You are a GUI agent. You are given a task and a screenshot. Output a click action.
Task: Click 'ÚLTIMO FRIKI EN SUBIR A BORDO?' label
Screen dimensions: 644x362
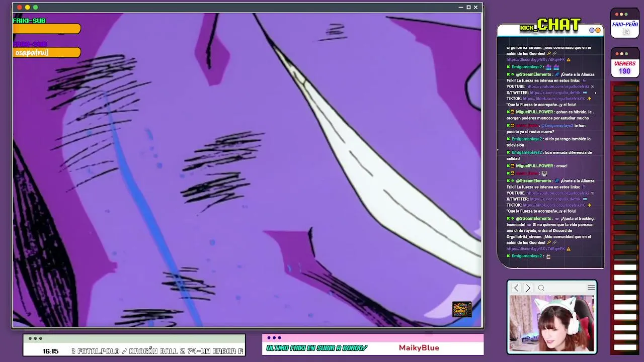tap(317, 348)
